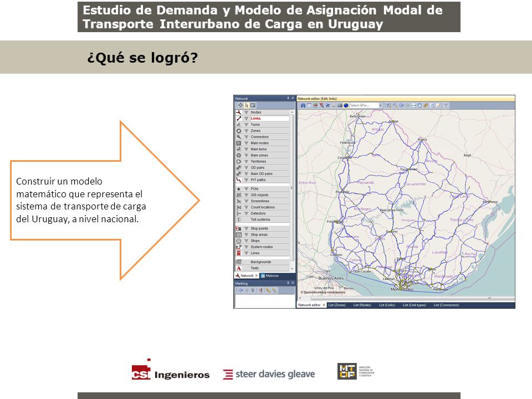Image resolution: width=532 pixels, height=399 pixels.
Task: Select the Connectors object icon
Action: [238, 137]
